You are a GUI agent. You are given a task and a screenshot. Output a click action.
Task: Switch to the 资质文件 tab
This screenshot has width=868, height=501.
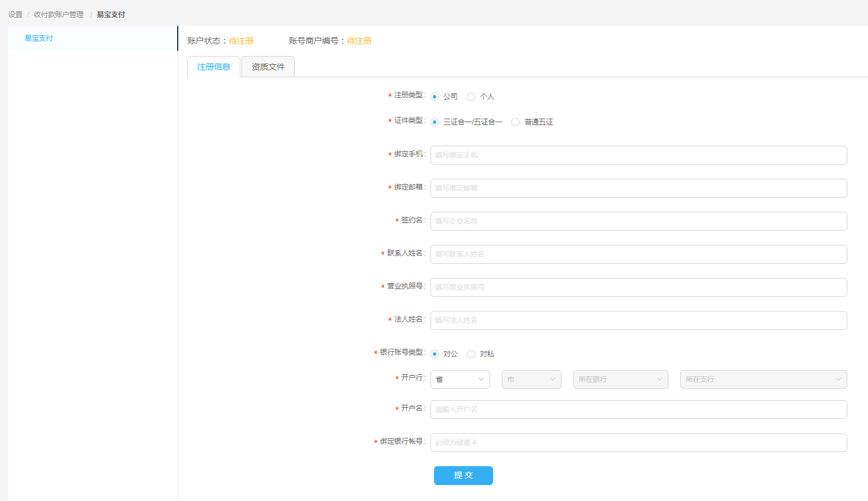(x=268, y=67)
